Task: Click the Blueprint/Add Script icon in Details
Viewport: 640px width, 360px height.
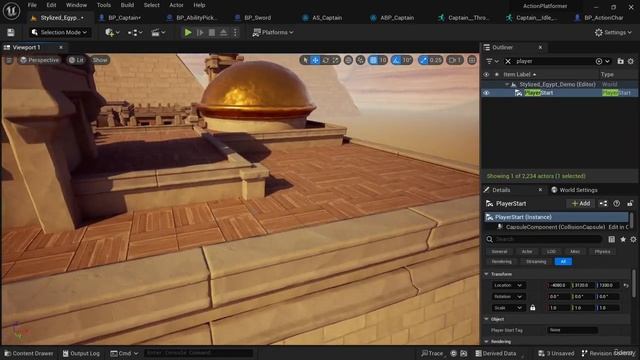Action: click(x=603, y=203)
